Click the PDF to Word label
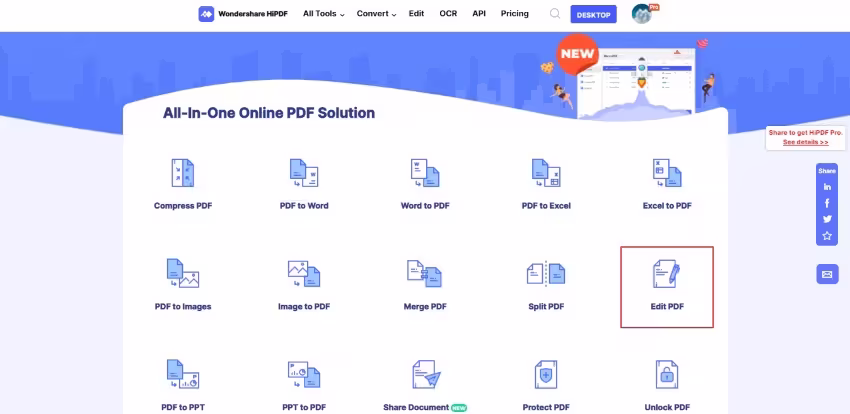 [304, 206]
